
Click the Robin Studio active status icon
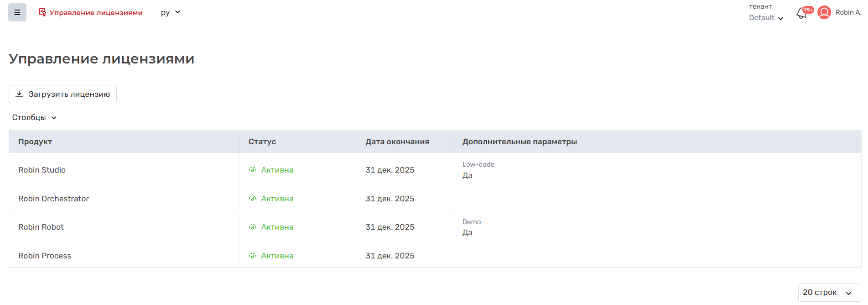tap(253, 170)
